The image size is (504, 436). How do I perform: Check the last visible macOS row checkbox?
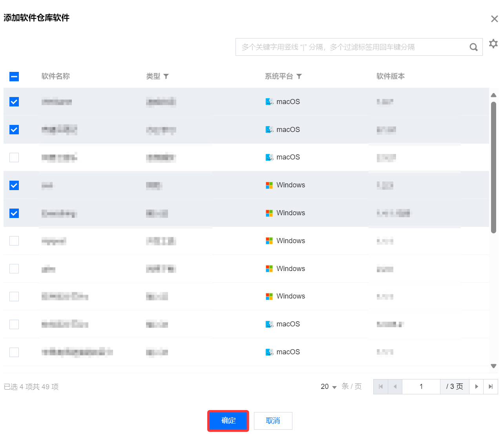(x=14, y=352)
